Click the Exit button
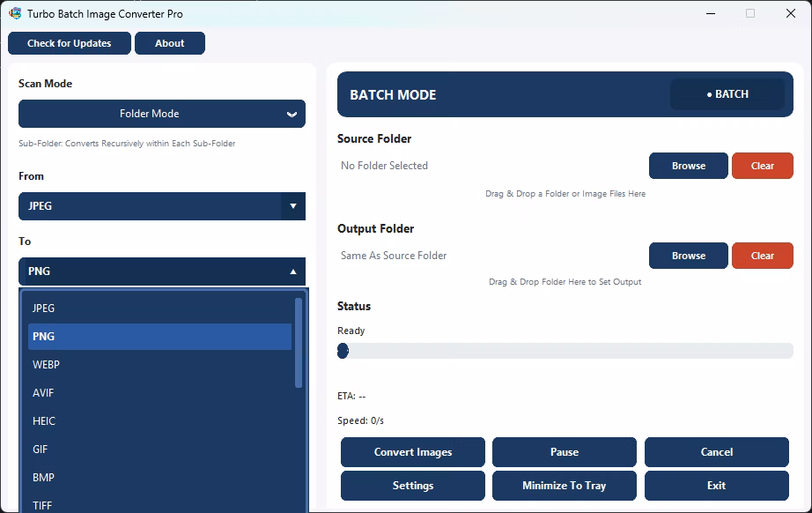The height and width of the screenshot is (513, 812). click(x=717, y=486)
